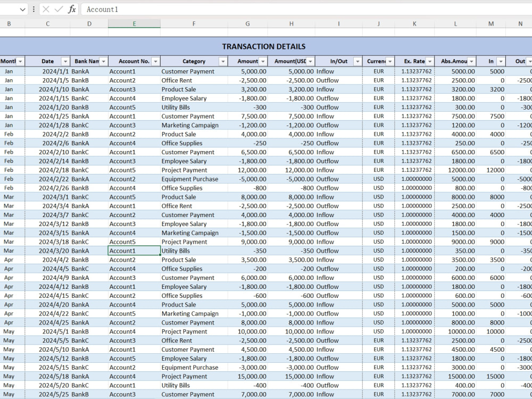The image size is (532, 399).
Task: Open the Abs.Amount filter dropdown
Action: (471, 61)
